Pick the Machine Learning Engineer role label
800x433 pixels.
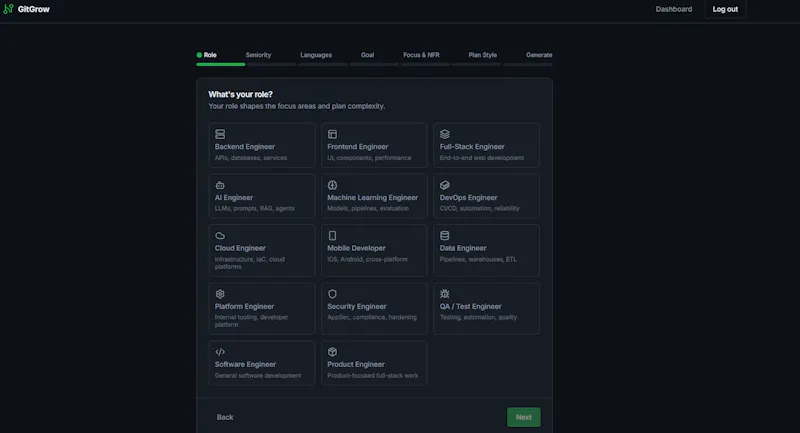[x=372, y=198]
